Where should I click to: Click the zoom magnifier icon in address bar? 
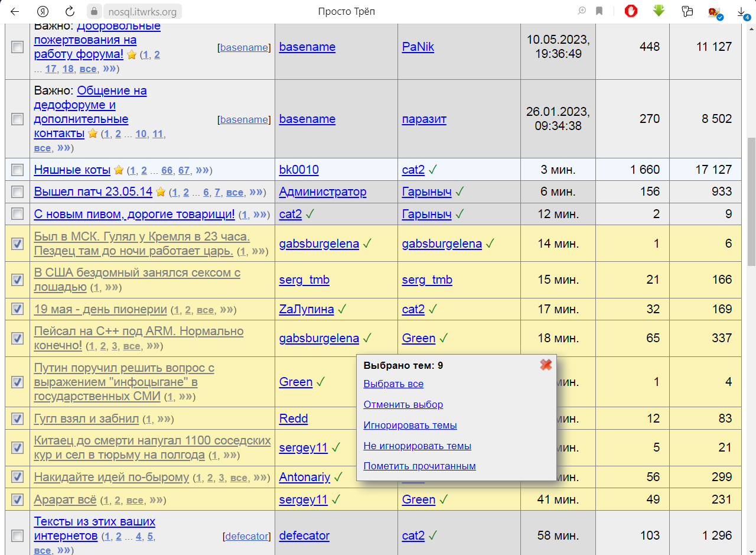582,11
